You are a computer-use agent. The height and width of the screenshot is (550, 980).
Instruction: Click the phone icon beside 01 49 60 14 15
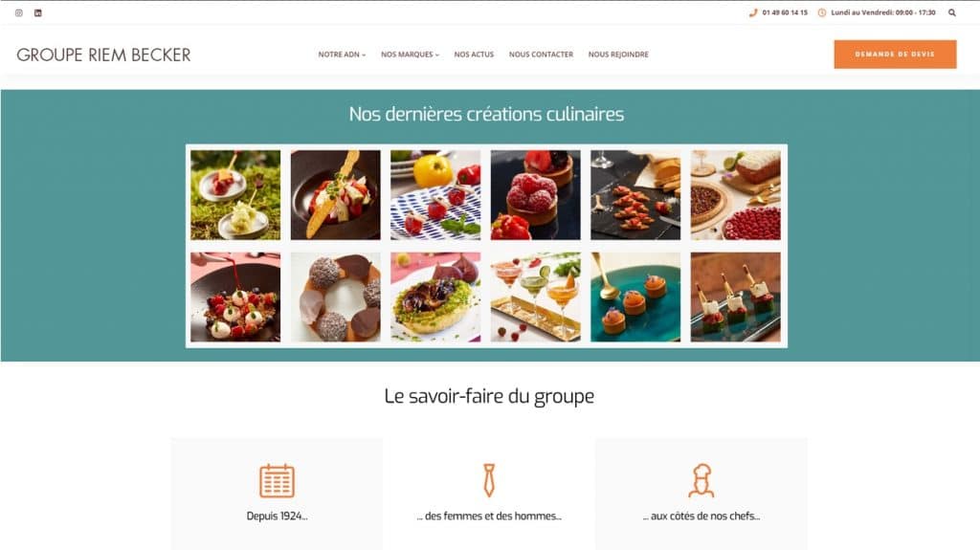(x=753, y=12)
